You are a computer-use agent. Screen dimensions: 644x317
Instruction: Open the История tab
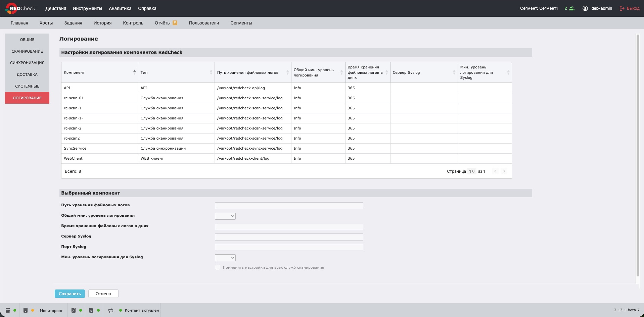tap(102, 23)
